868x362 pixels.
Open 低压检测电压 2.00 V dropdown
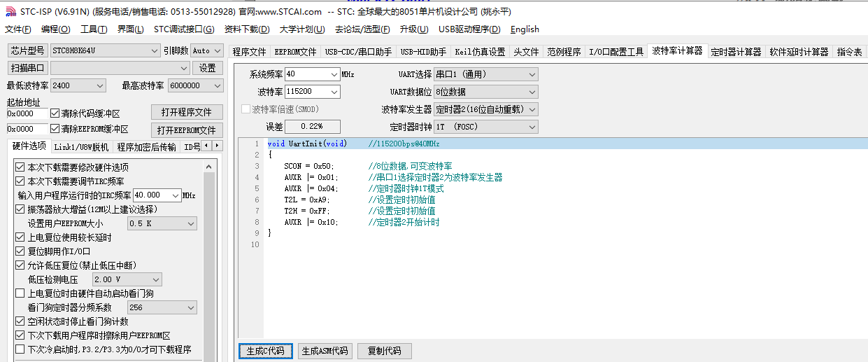click(x=155, y=279)
